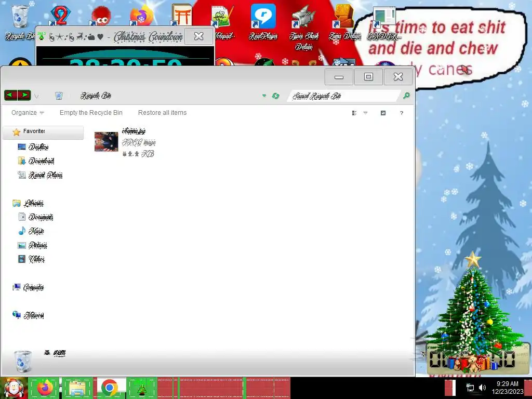Select Network in the navigation pane
The width and height of the screenshot is (532, 399).
click(x=28, y=315)
